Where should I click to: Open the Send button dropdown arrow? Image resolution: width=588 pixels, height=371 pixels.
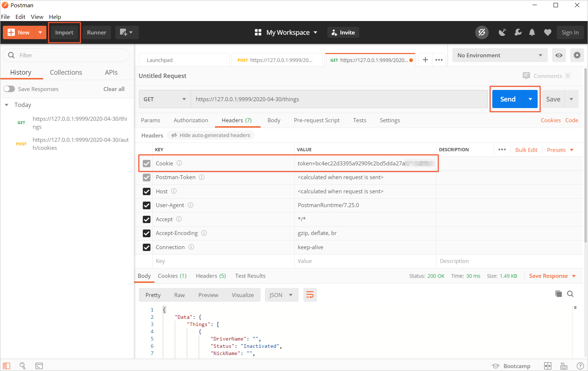tap(530, 99)
